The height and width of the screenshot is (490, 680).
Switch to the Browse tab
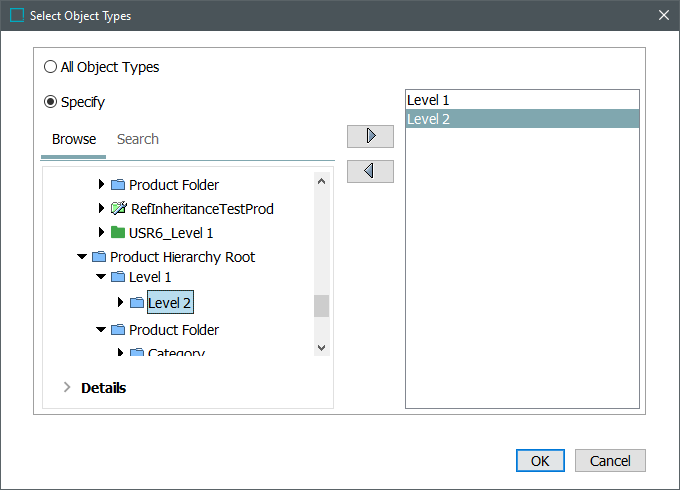[74, 139]
